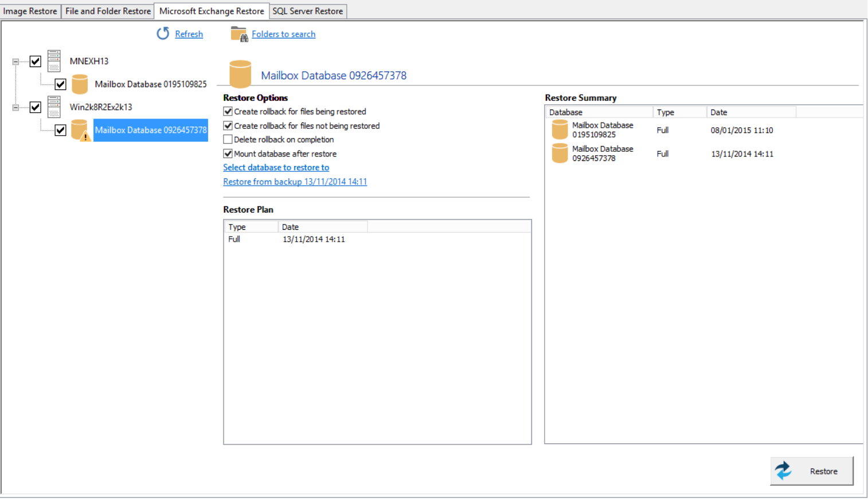Uncheck the MNEXH13 server checkbox
The height and width of the screenshot is (499, 868).
[36, 61]
